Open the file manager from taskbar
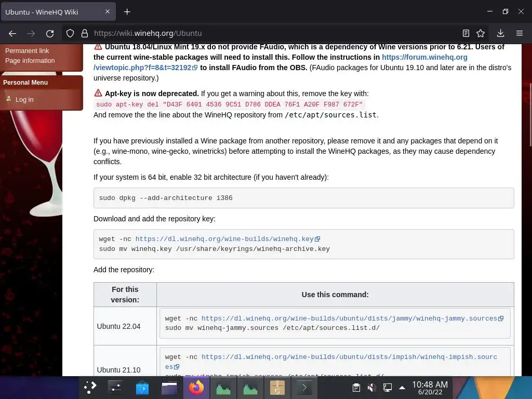The image size is (532, 399). point(169,388)
